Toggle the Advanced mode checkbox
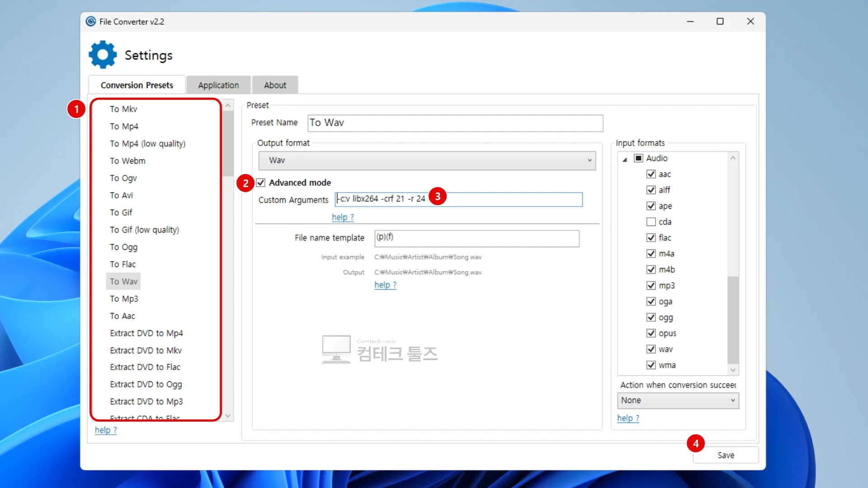Viewport: 868px width, 488px height. 260,183
